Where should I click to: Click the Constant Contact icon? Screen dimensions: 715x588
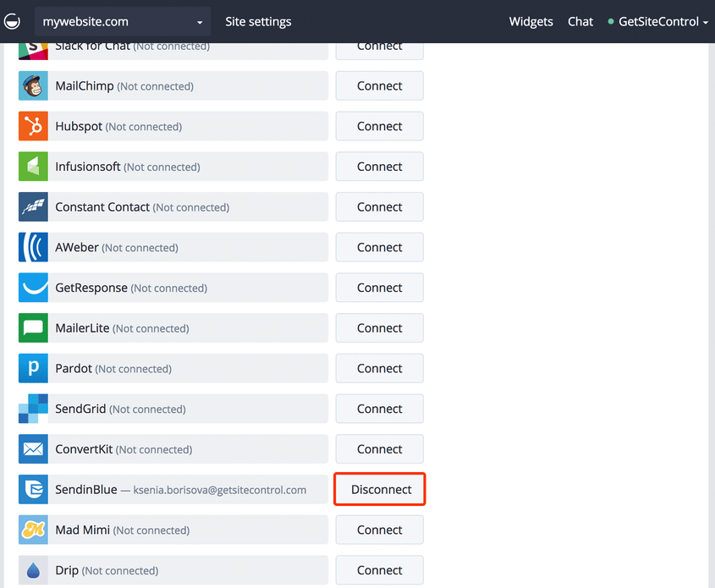[33, 207]
